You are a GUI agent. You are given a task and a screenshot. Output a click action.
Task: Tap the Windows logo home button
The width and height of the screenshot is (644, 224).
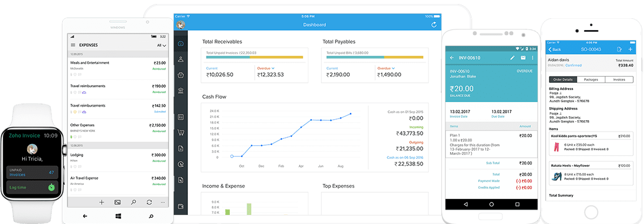(118, 215)
